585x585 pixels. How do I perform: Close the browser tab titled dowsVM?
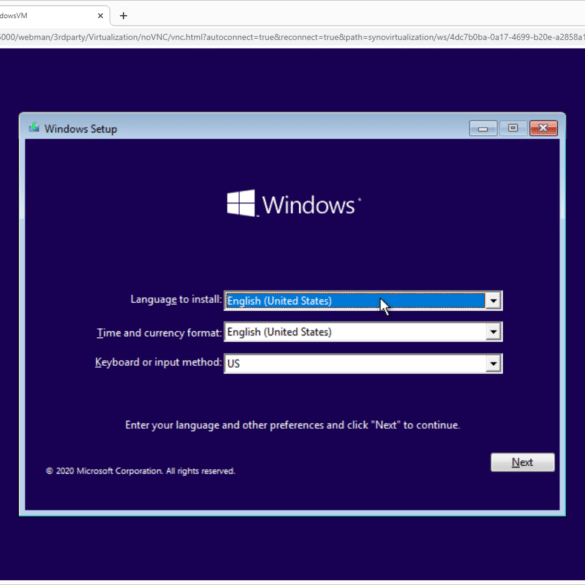tap(100, 16)
